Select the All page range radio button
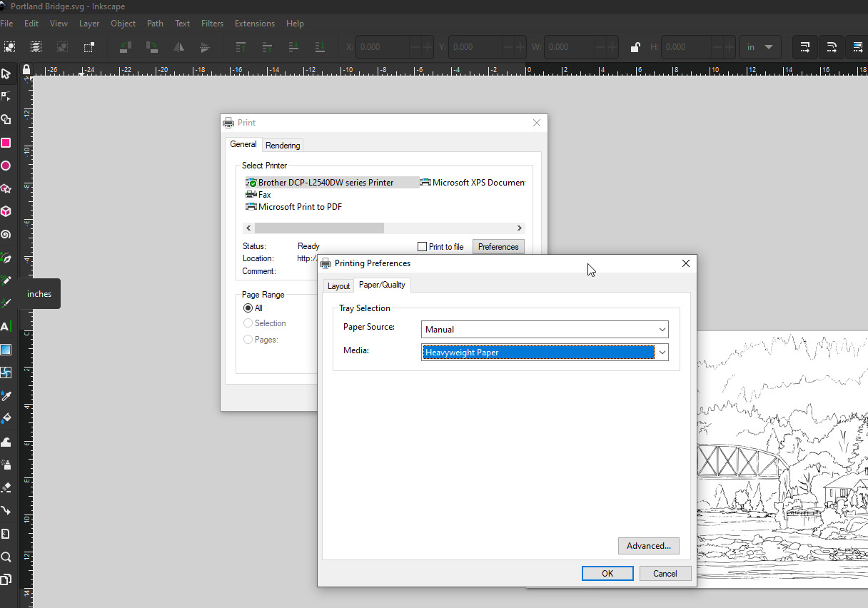Screen dimensions: 868x608 248,308
